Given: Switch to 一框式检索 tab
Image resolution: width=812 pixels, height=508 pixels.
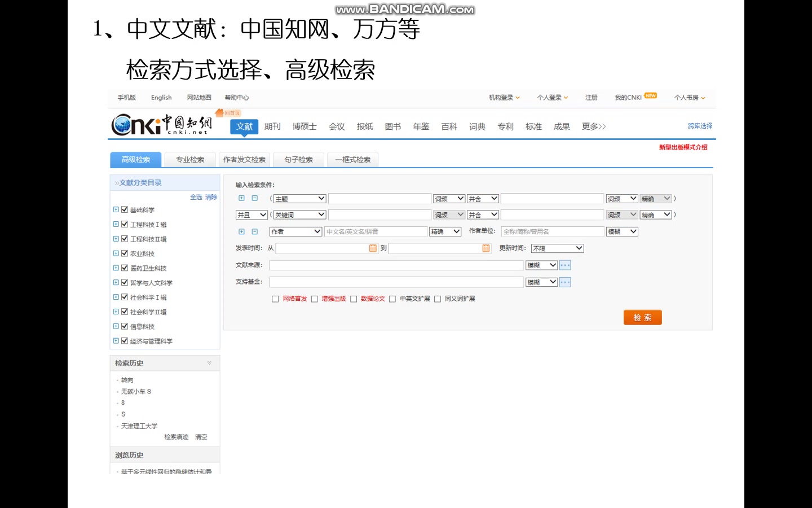Looking at the screenshot, I should tap(353, 160).
